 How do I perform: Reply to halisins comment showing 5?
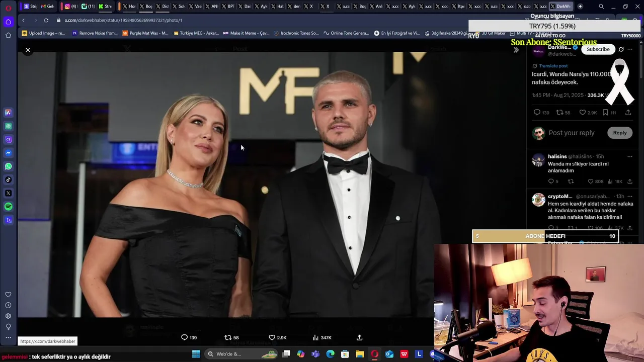point(551,182)
